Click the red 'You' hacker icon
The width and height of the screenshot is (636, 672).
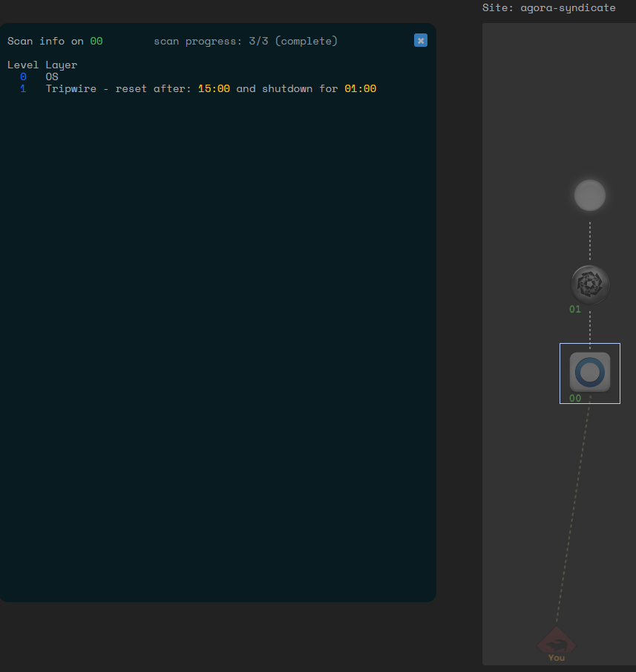556,642
